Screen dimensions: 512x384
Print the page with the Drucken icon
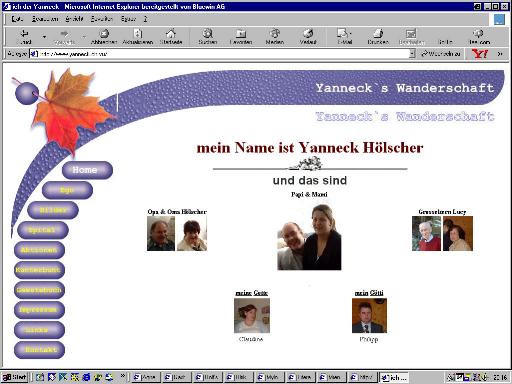click(x=378, y=33)
